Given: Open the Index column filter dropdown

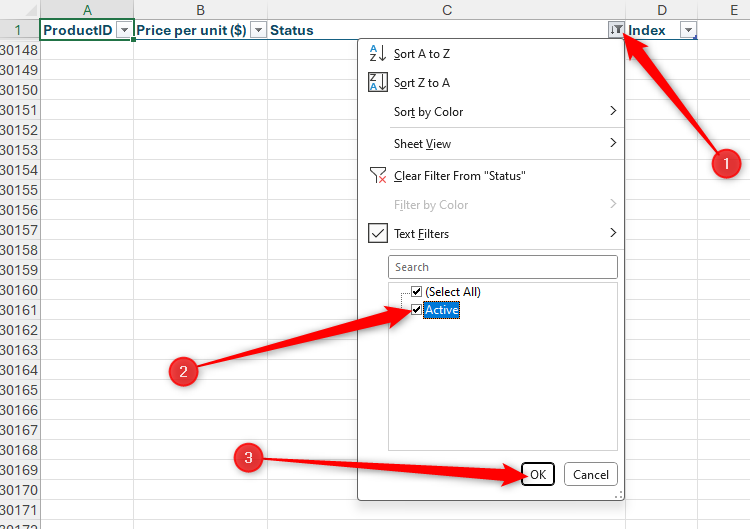Looking at the screenshot, I should 687,30.
